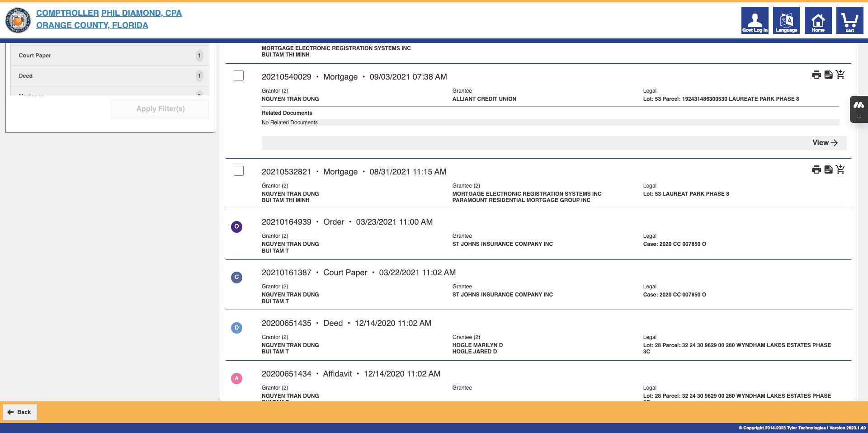Viewport: 868px width, 433px height.
Task: Click legal text Lot: 53 LAUREAT PARK PHASE 8
Action: [686, 194]
